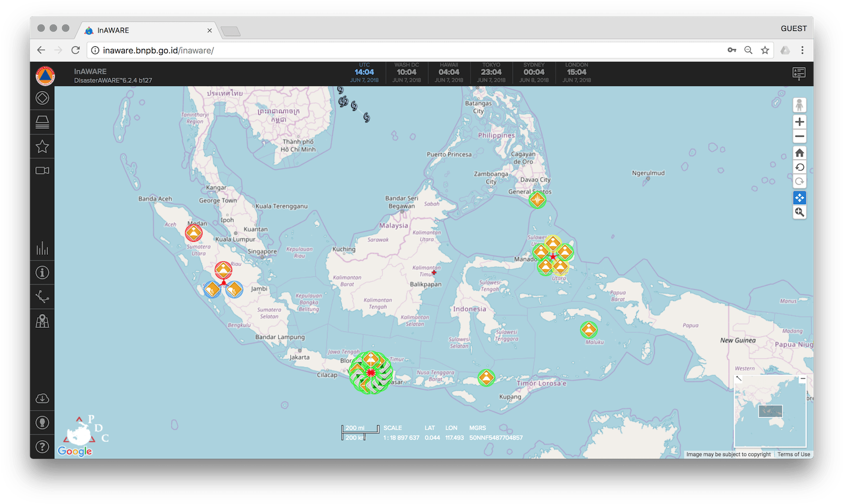
Task: Select the right blue hazard marker near Jambi
Action: coord(234,290)
